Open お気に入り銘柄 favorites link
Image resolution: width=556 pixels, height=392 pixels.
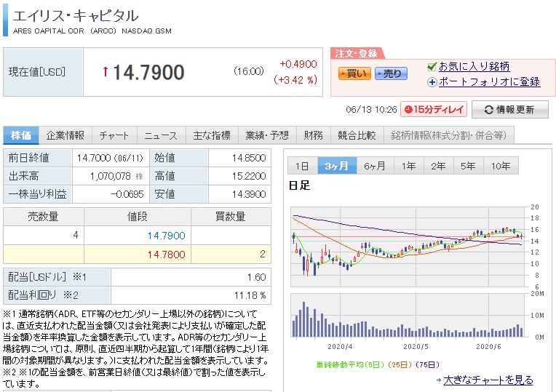click(x=474, y=66)
